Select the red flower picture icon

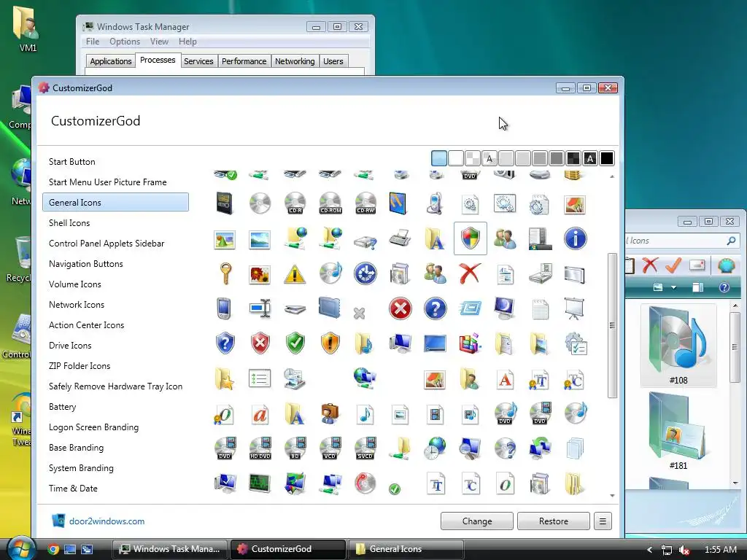[x=260, y=275]
